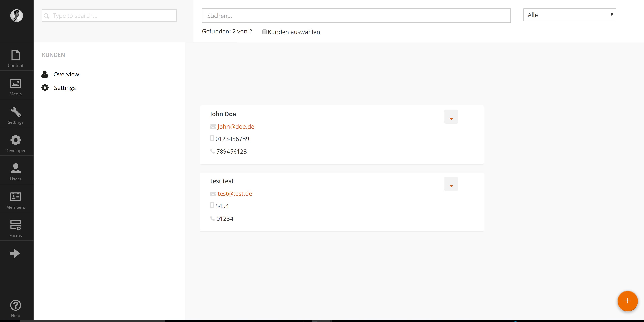Email John@doe.de link
Viewport: 644px width, 322px height.
pos(236,127)
